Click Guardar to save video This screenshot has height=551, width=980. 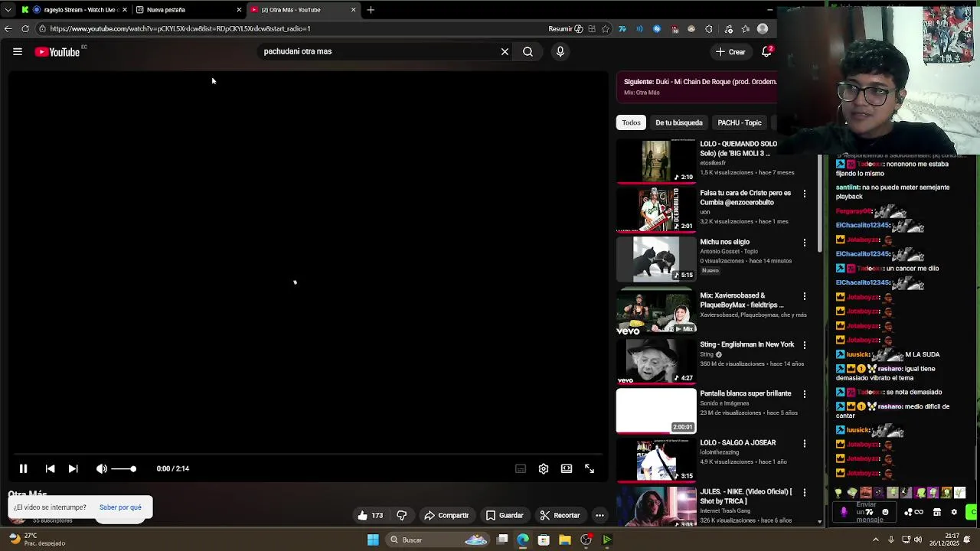[505, 515]
